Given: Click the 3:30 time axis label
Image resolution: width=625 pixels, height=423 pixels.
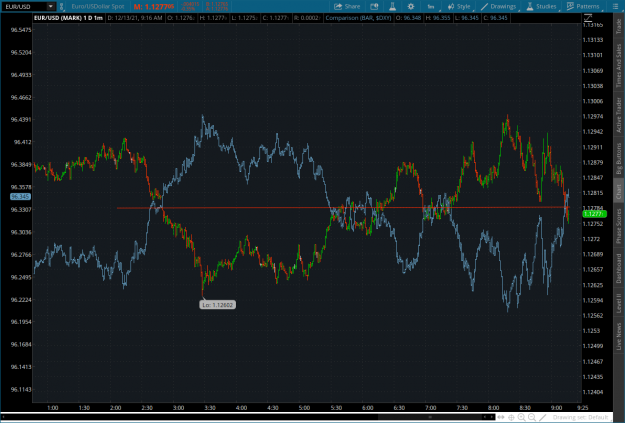Looking at the screenshot, I should [x=210, y=407].
